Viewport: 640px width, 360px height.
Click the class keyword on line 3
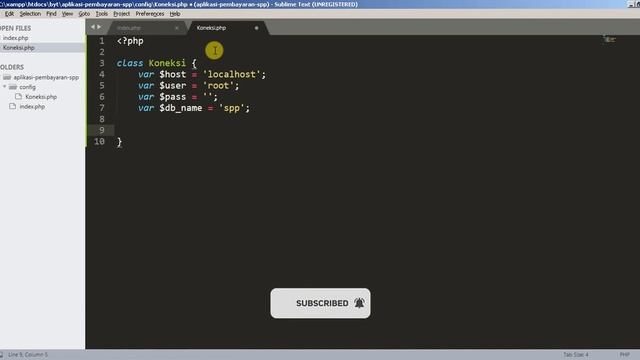130,63
